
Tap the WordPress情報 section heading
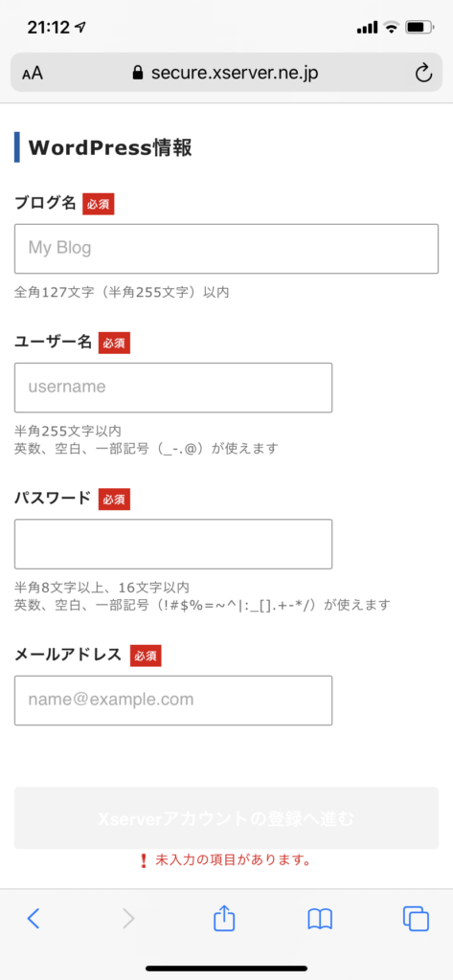[x=109, y=147]
